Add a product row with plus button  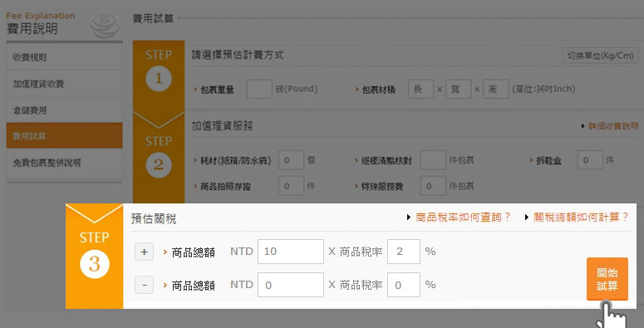(144, 252)
